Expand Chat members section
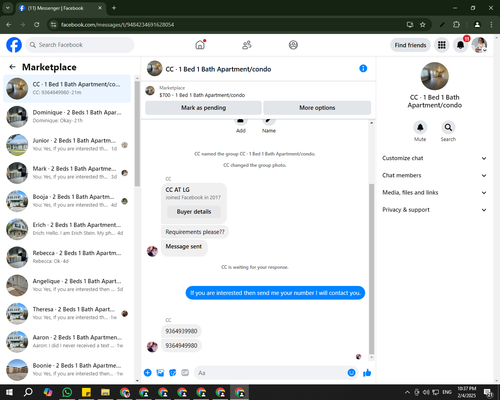Viewport: 500px width, 400px height. pos(434,175)
